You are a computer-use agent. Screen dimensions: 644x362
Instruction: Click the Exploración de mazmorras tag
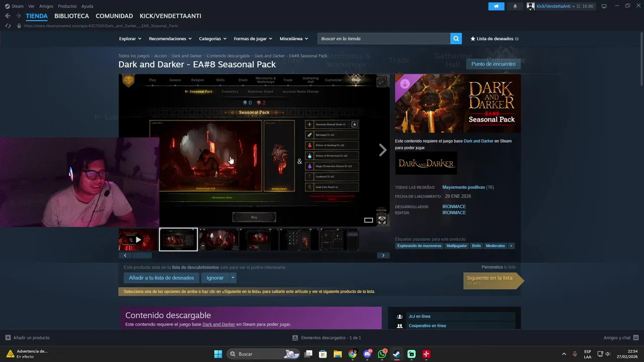coord(419,246)
